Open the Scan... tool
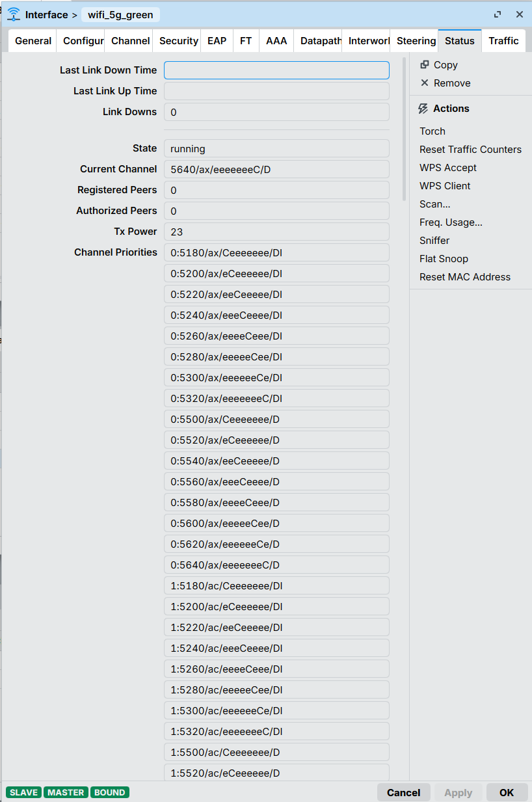This screenshot has width=532, height=802. [x=435, y=204]
